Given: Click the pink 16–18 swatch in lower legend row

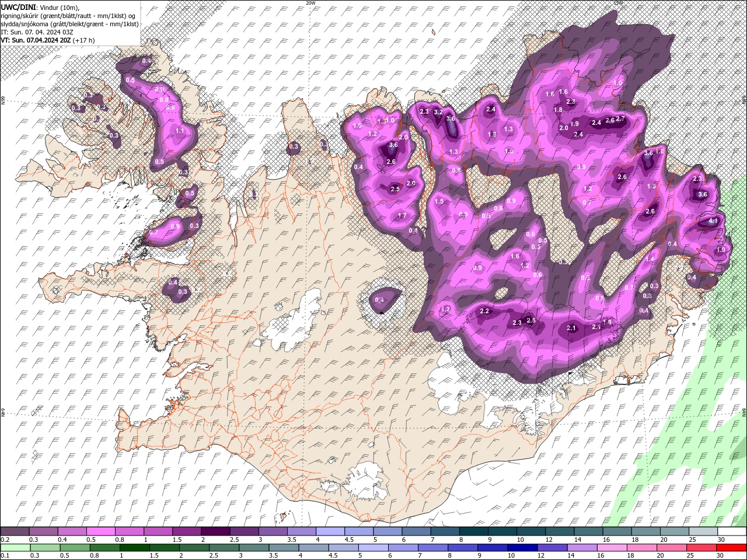Looking at the screenshot, I should coord(612,548).
